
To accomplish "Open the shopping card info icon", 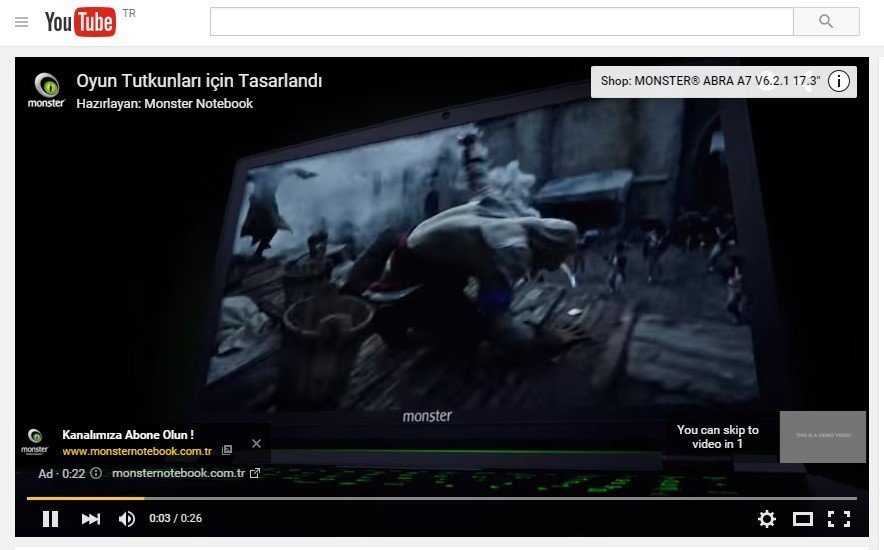I will click(839, 82).
